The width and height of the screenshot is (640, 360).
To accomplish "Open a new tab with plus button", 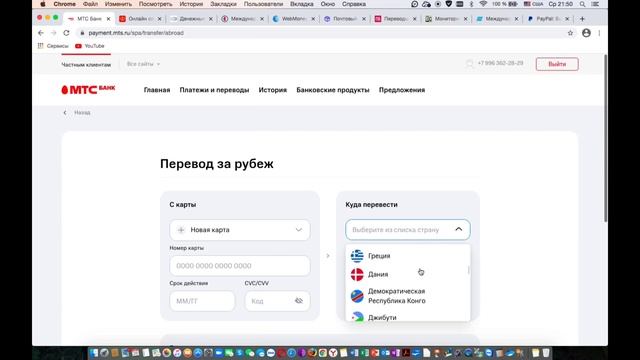I will pos(582,19).
